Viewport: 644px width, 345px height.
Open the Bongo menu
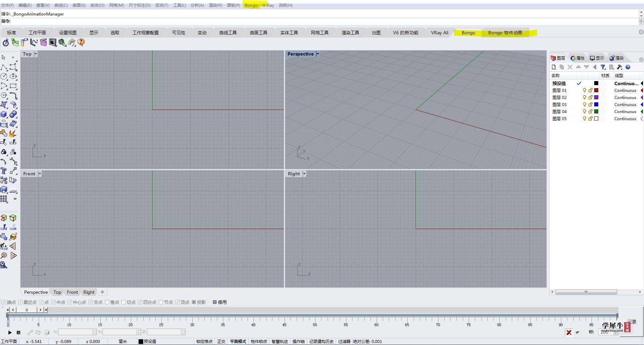point(251,5)
